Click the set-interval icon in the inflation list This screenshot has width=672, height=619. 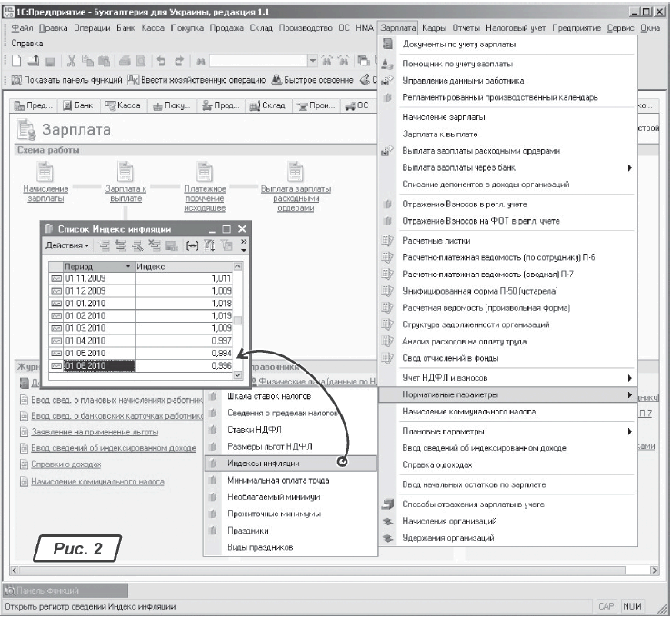tap(192, 245)
